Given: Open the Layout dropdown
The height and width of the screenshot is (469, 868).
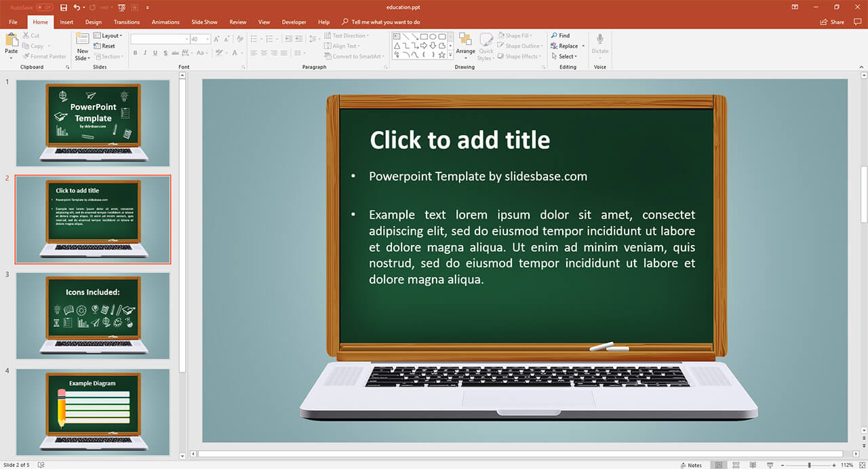Looking at the screenshot, I should pyautogui.click(x=108, y=36).
